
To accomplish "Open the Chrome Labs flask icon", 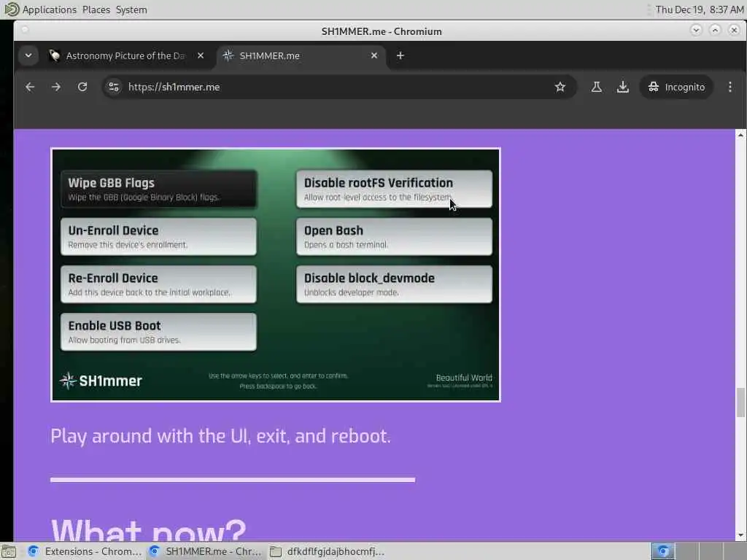I will [x=597, y=87].
